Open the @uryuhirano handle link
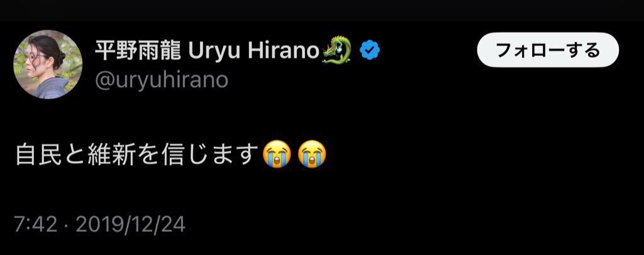The image size is (644, 255). pyautogui.click(x=162, y=80)
